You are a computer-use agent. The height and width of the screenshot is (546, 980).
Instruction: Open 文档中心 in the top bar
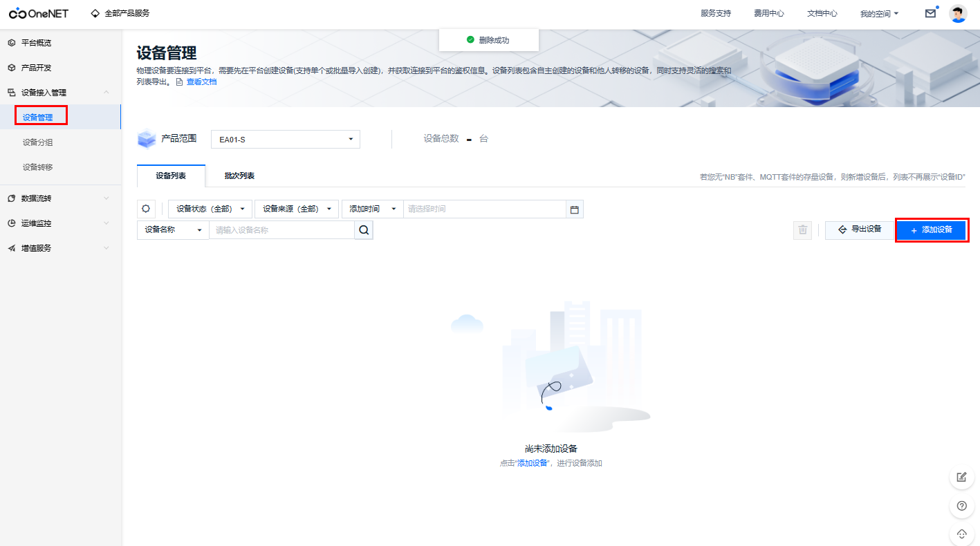tap(822, 13)
